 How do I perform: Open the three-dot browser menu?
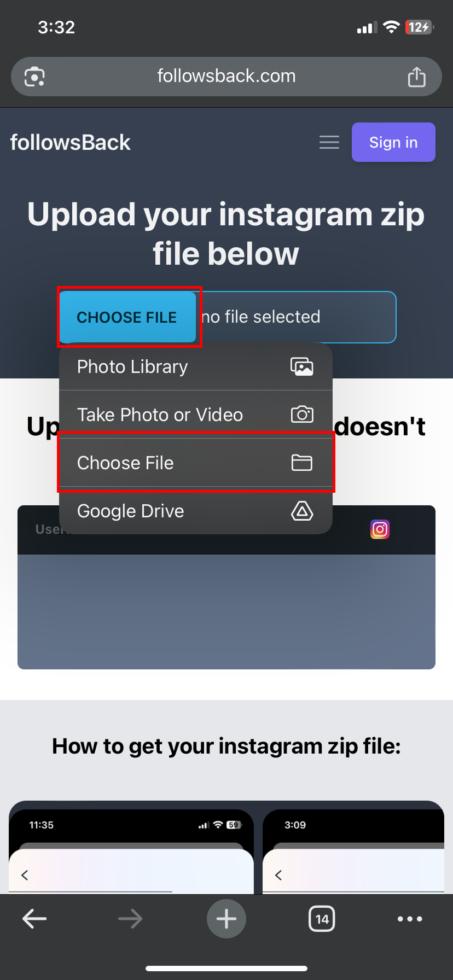(410, 919)
